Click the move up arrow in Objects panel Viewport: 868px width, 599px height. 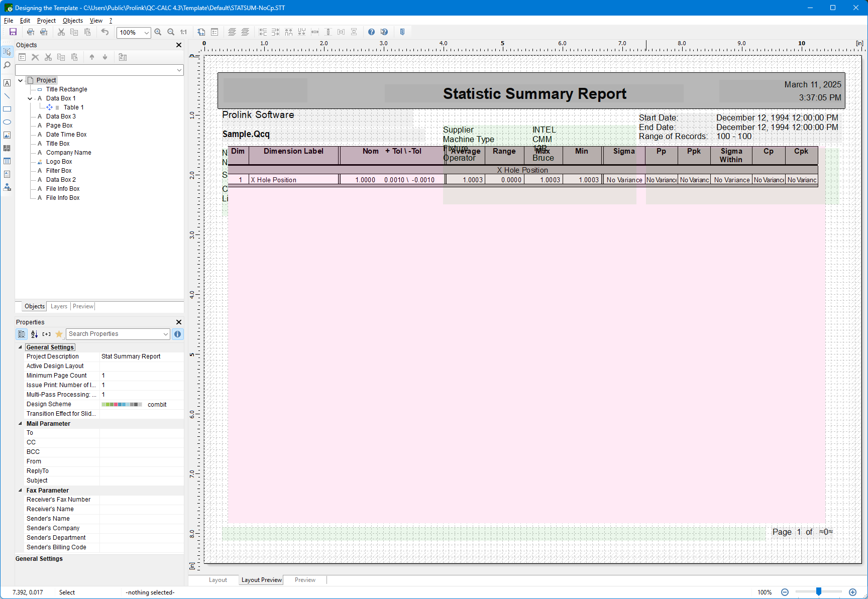tap(92, 57)
